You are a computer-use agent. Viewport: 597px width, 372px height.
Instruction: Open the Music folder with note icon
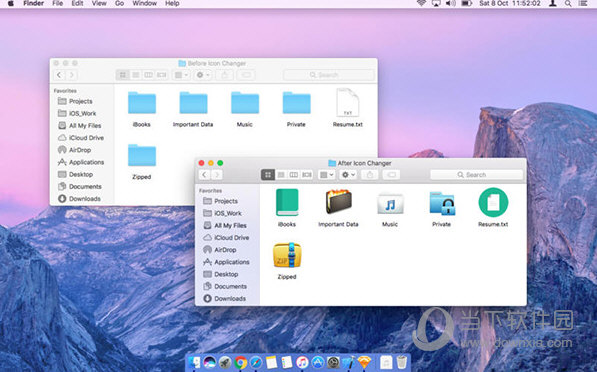[390, 204]
